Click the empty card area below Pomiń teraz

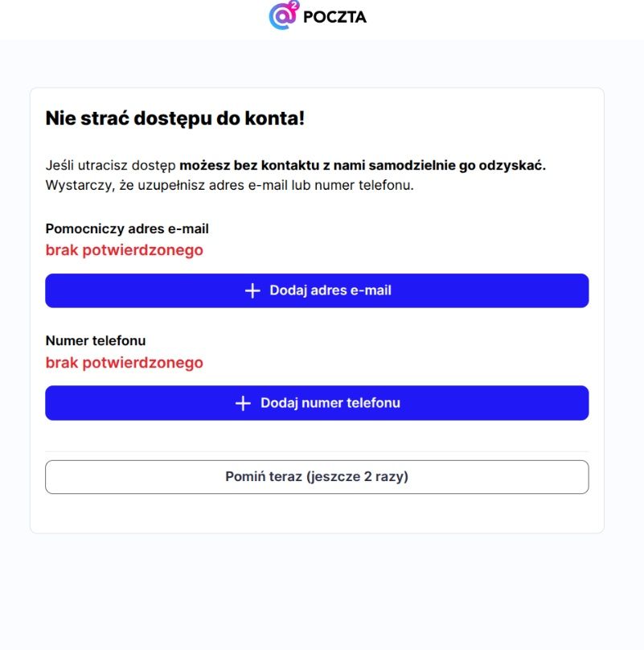tap(317, 513)
